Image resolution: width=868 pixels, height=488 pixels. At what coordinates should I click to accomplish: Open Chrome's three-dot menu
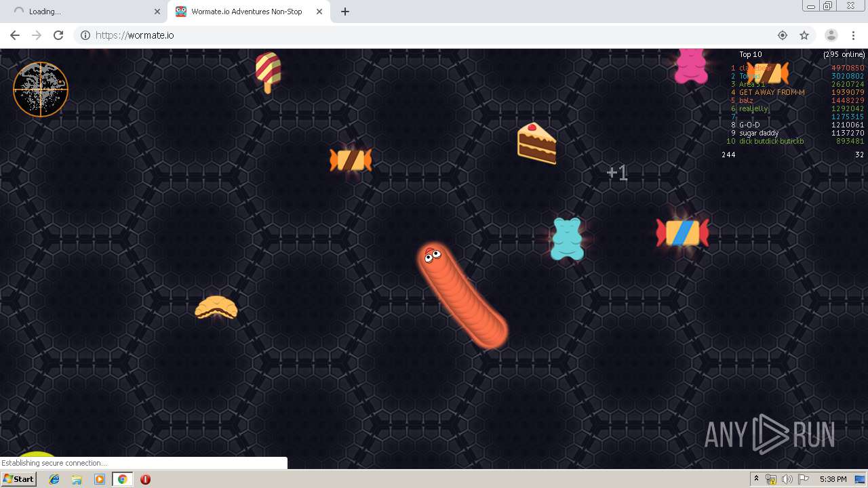pos(853,35)
